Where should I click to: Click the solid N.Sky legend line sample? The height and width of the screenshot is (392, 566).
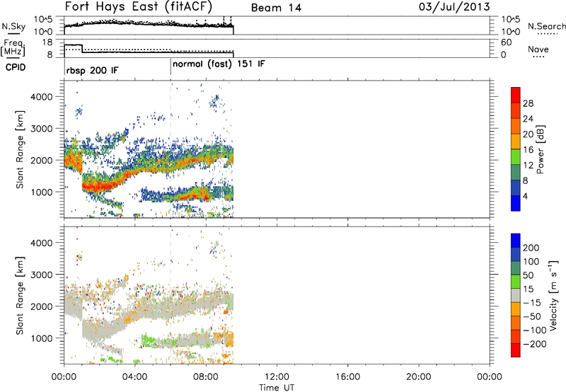coord(13,33)
